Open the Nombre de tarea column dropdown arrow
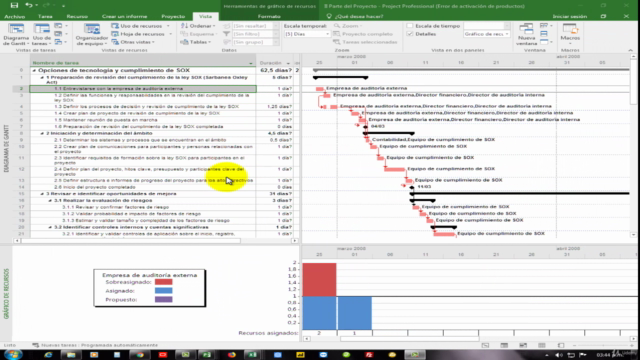This screenshot has height=360, width=640. coord(251,63)
